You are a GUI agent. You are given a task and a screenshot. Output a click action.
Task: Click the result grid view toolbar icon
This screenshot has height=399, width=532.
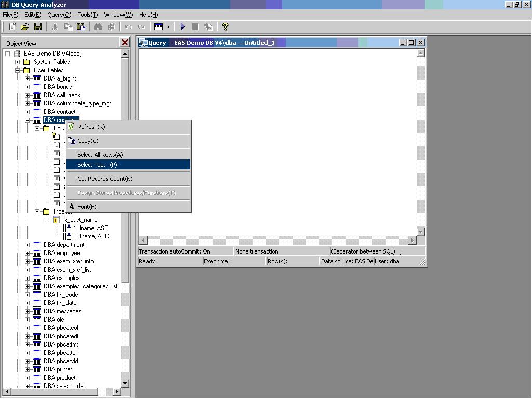(x=158, y=26)
